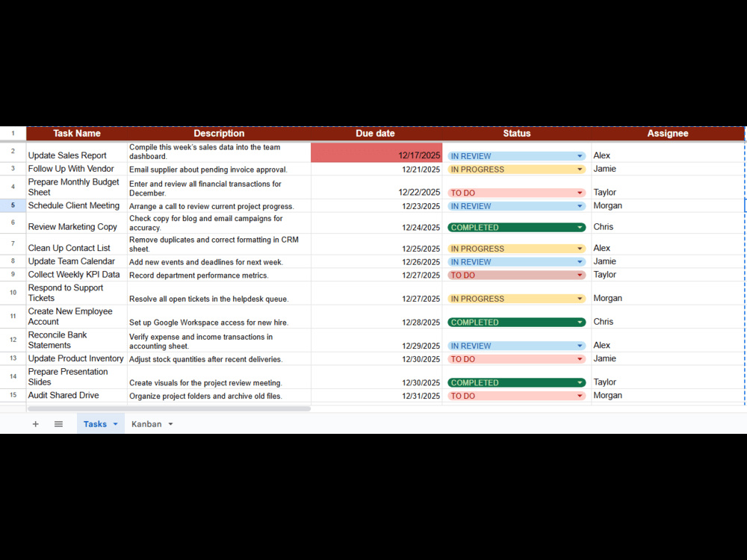Select the Assignee header cell
The width and height of the screenshot is (747, 560).
pyautogui.click(x=667, y=134)
